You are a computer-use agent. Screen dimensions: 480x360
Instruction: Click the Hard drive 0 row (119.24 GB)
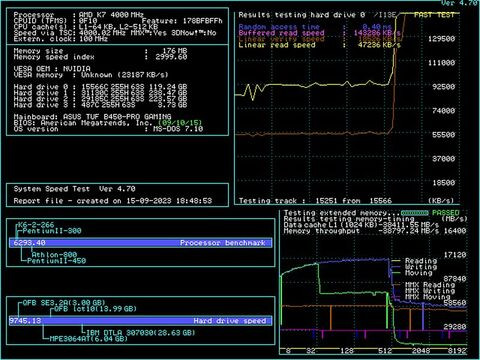pos(100,87)
